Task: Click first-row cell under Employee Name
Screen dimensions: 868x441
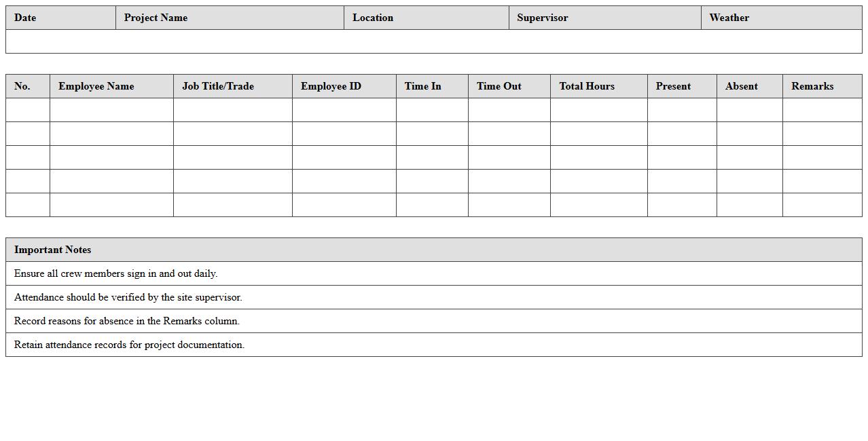Action: (111, 110)
